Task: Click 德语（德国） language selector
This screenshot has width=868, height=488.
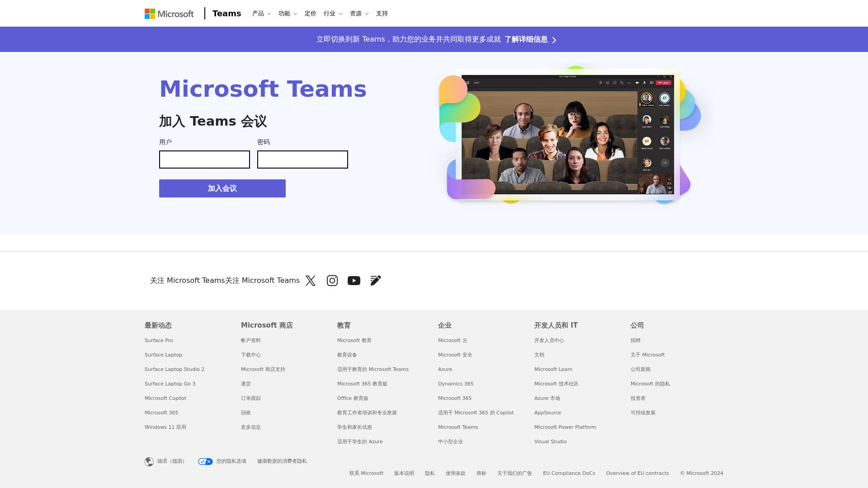Action: click(172, 461)
